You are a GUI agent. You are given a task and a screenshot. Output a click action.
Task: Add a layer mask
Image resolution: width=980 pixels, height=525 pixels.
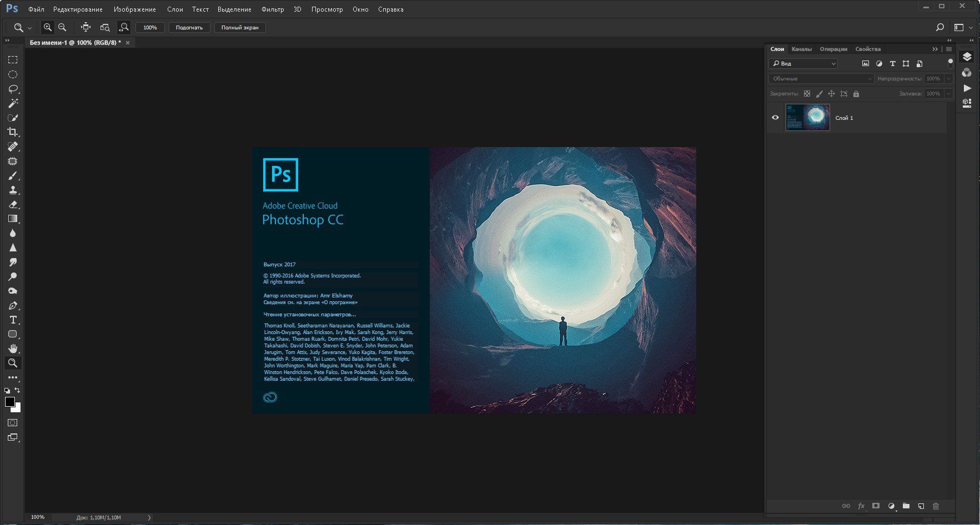click(876, 506)
